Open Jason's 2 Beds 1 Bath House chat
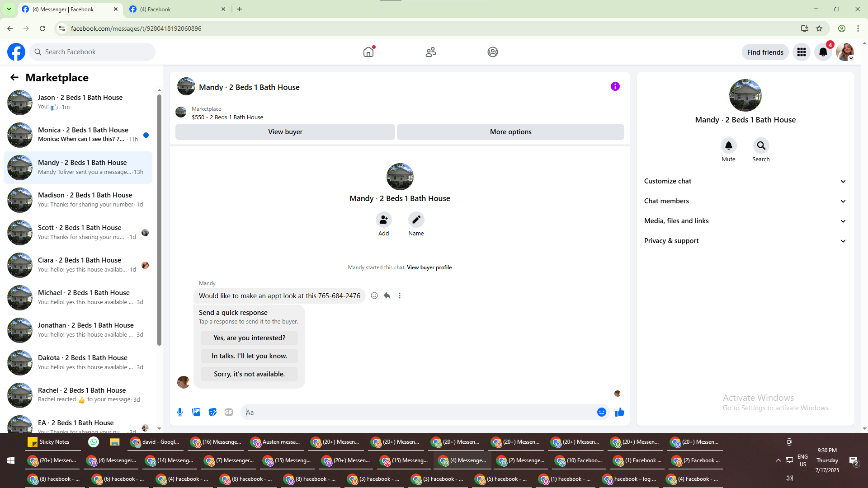This screenshot has width=868, height=488. click(78, 102)
